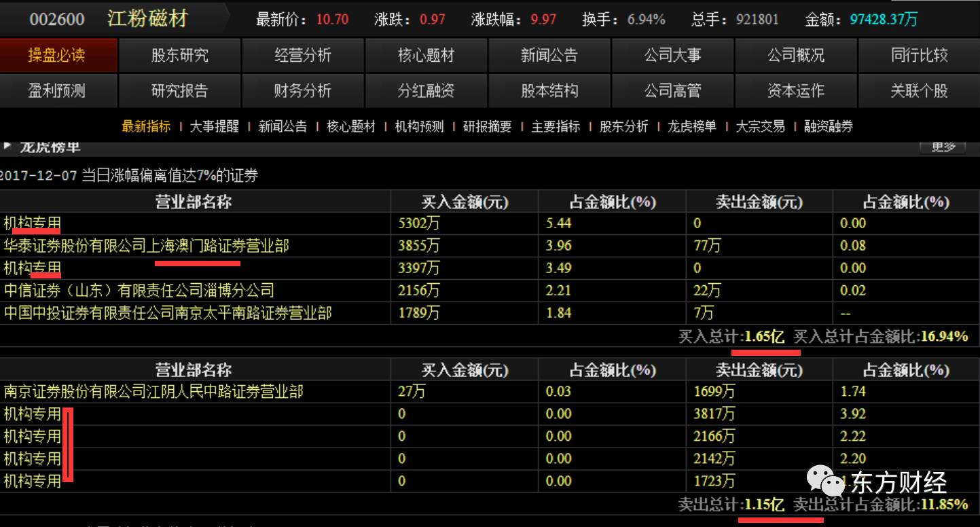Click sell amount 1699万

tap(714, 392)
